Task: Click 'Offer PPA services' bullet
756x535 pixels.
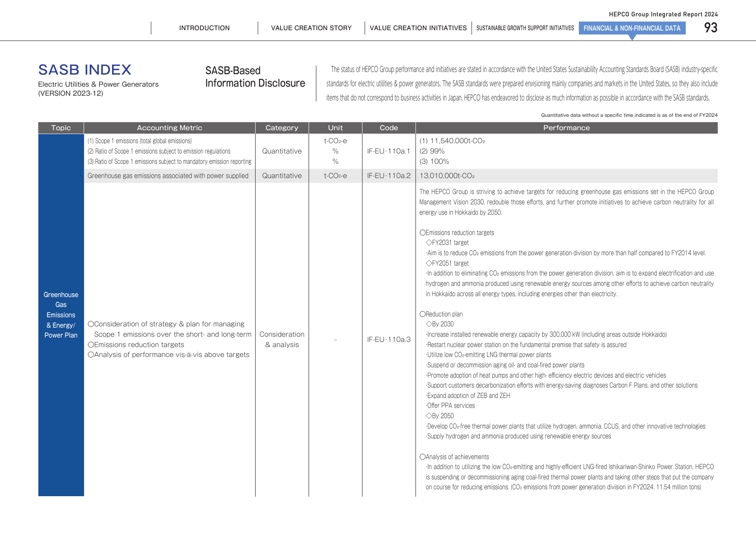Action: [450, 406]
